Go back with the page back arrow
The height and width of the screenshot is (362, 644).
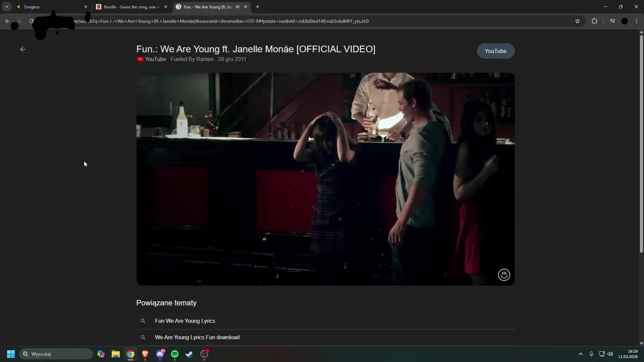coord(23,49)
